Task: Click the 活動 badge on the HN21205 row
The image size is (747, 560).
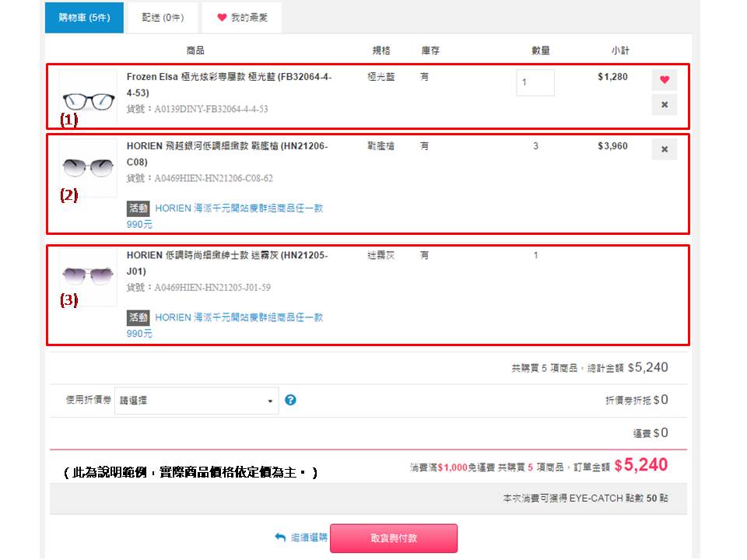Action: [x=139, y=317]
